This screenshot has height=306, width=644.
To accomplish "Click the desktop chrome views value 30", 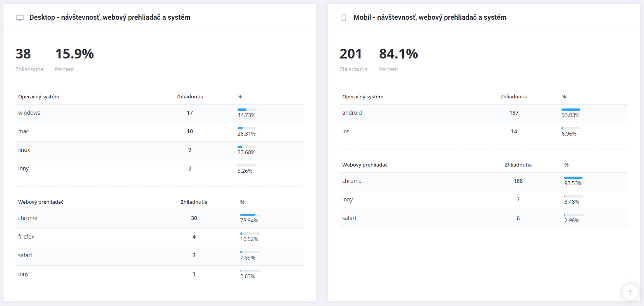I will 194,218.
